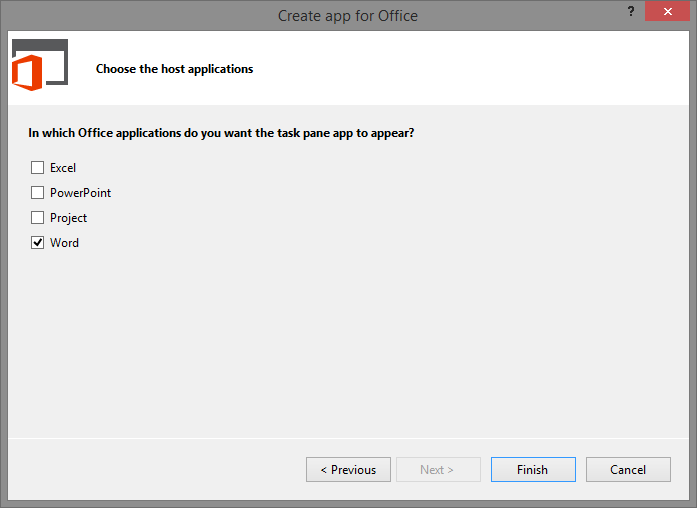This screenshot has height=508, width=697.
Task: Click the task pane app question text
Action: [x=221, y=133]
